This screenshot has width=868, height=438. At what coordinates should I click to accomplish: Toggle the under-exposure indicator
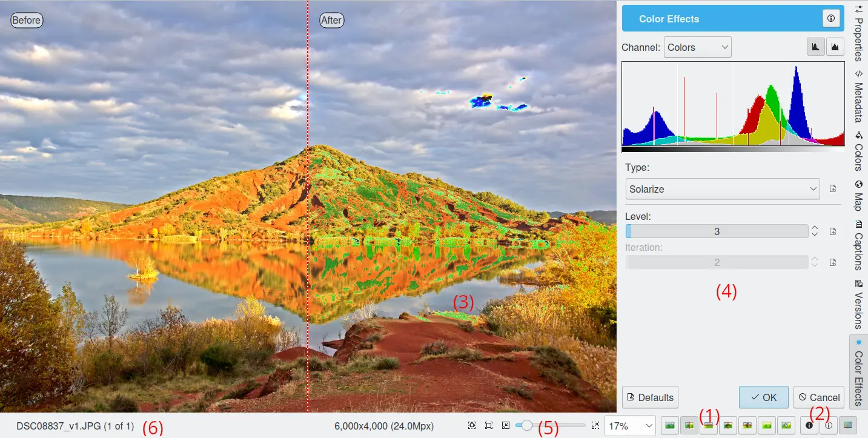coord(809,426)
